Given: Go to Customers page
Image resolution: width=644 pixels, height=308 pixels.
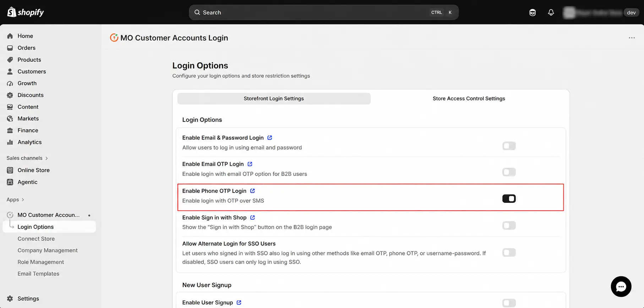Looking at the screenshot, I should click(x=32, y=71).
